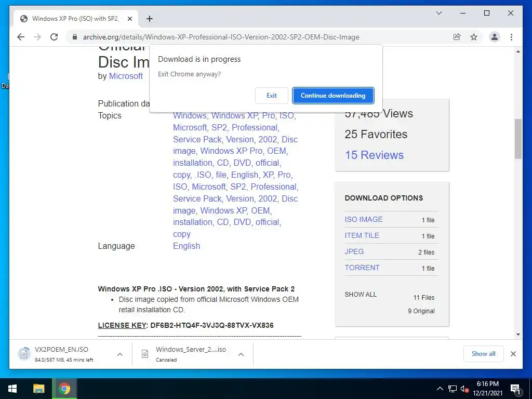
Task: Show hidden system tray icons
Action: [x=440, y=389]
